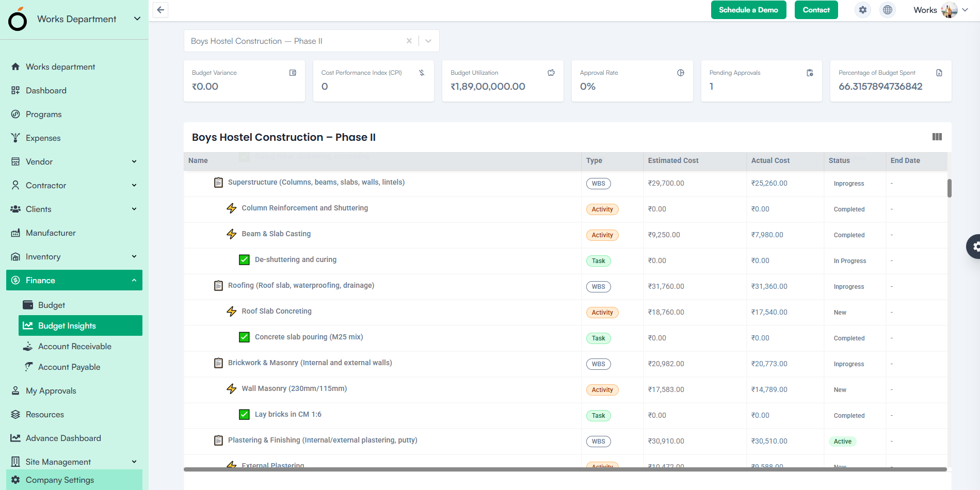Toggle column view icon beside project title
The image size is (980, 490).
(x=937, y=137)
